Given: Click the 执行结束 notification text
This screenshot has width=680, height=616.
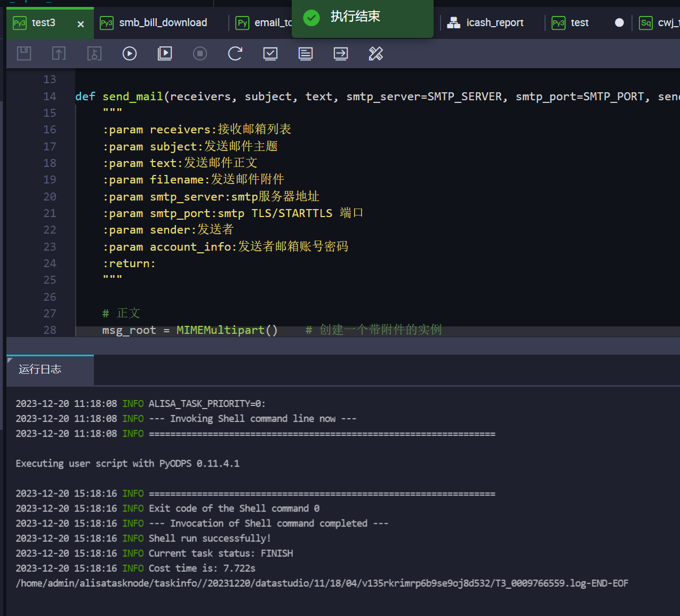Looking at the screenshot, I should tap(356, 17).
